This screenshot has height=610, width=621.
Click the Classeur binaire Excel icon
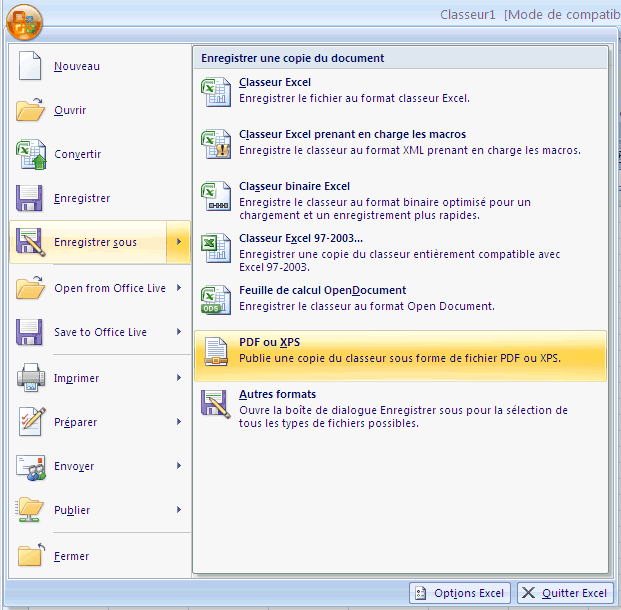pyautogui.click(x=216, y=196)
